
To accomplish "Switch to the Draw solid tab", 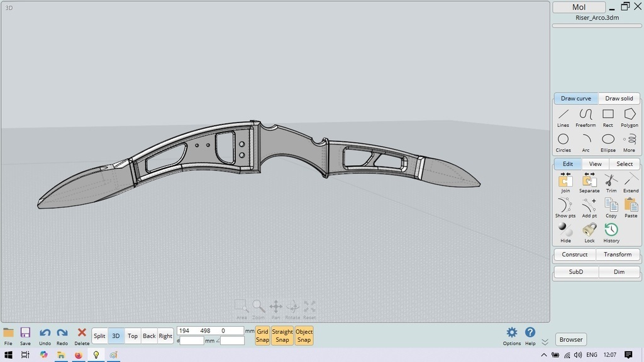I will [x=619, y=99].
